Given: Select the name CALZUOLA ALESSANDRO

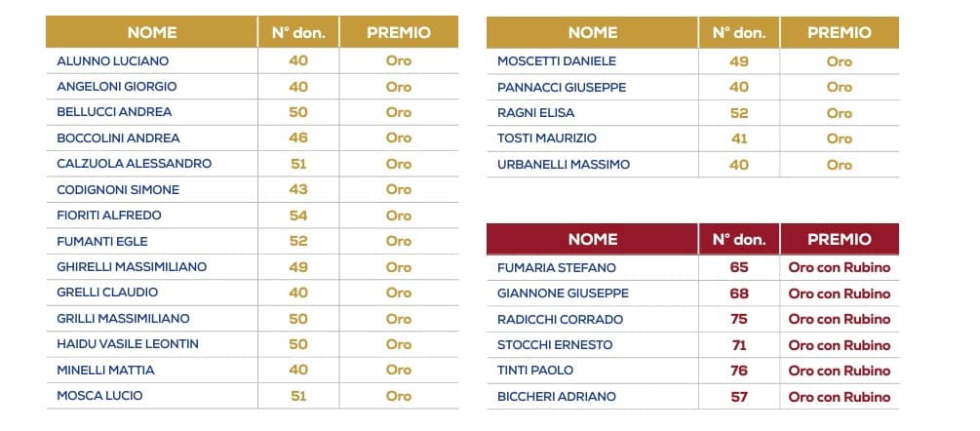Looking at the screenshot, I should tap(134, 164).
